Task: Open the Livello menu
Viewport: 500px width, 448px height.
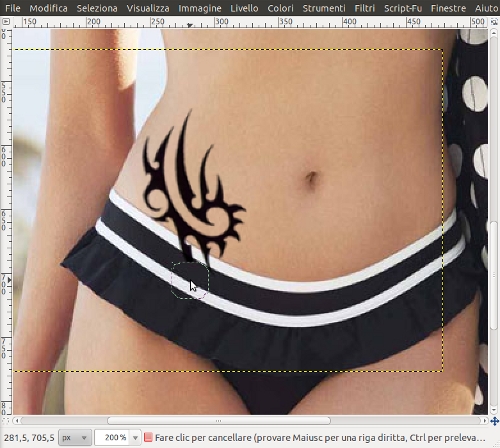Action: click(244, 8)
